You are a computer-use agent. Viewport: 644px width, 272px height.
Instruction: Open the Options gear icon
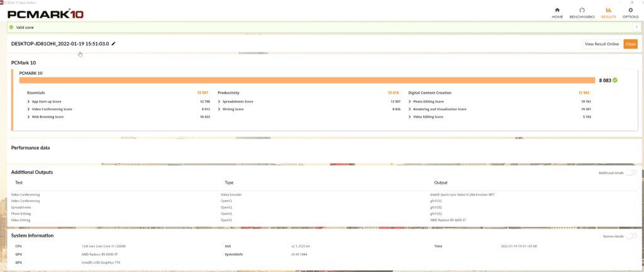pyautogui.click(x=630, y=10)
